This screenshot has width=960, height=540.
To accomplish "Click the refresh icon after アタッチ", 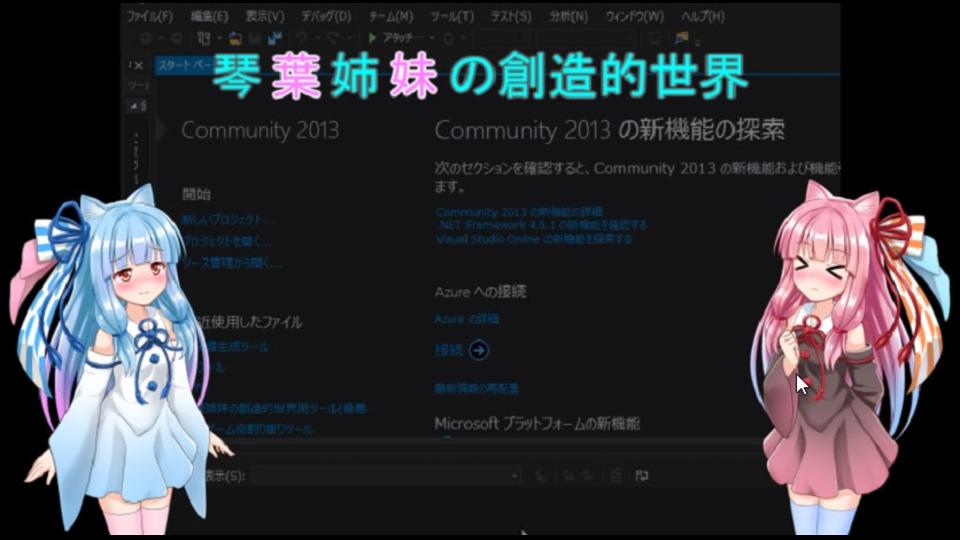I will pos(448,39).
